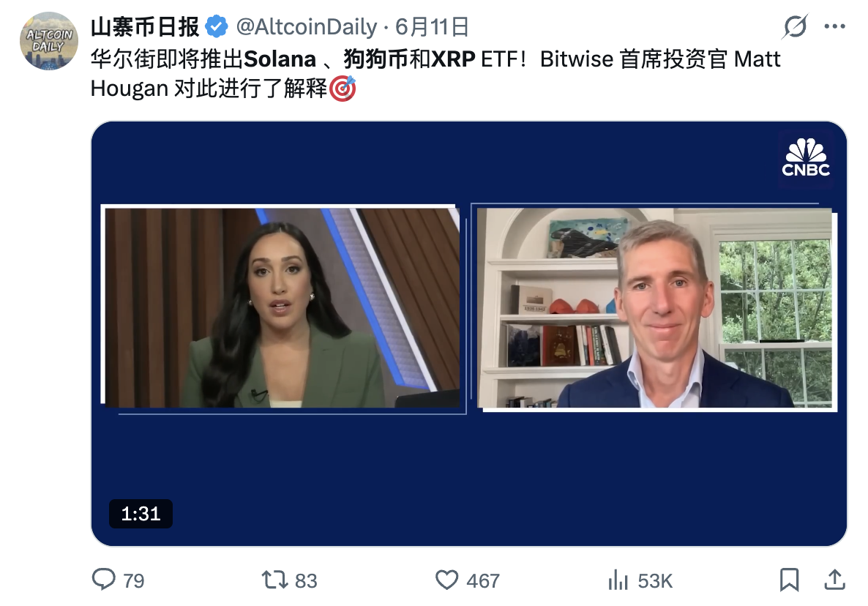Click the CNBC logo in the video
868x606 pixels.
pyautogui.click(x=806, y=159)
